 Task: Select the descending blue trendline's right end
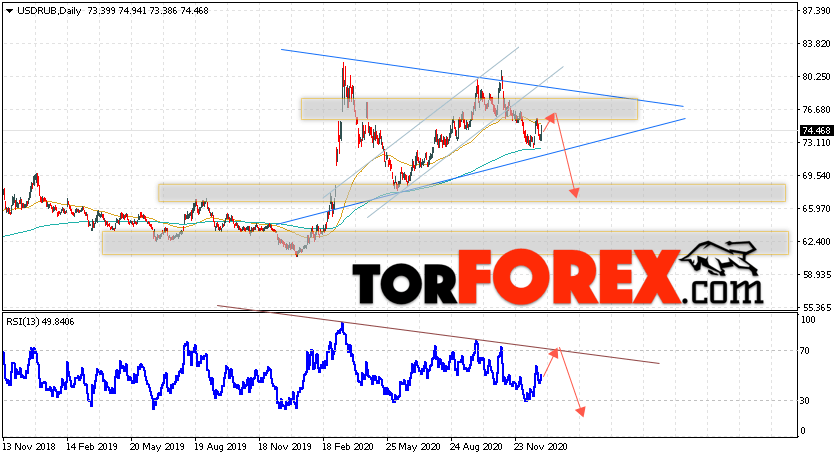tap(682, 106)
